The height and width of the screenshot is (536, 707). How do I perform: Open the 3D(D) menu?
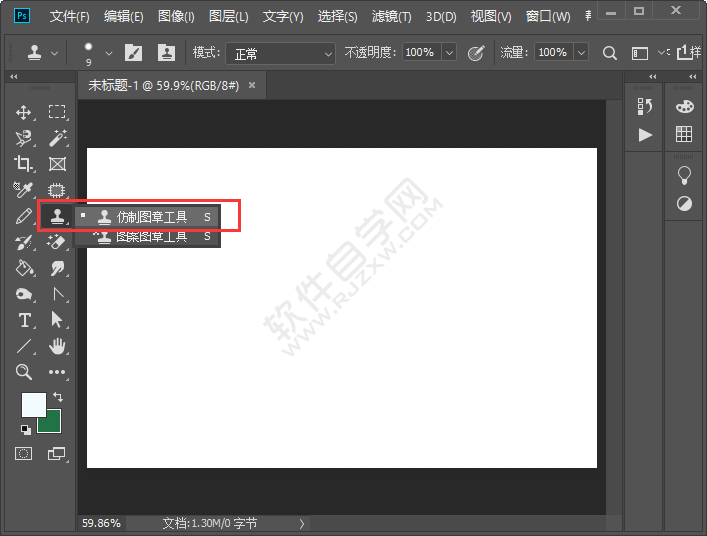click(441, 17)
